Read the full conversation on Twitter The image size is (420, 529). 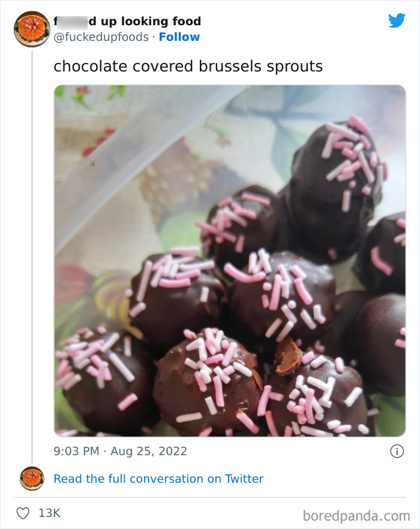tap(158, 479)
